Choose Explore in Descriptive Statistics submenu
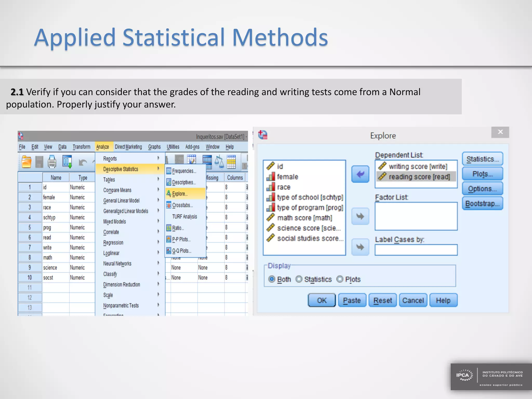 (x=185, y=194)
